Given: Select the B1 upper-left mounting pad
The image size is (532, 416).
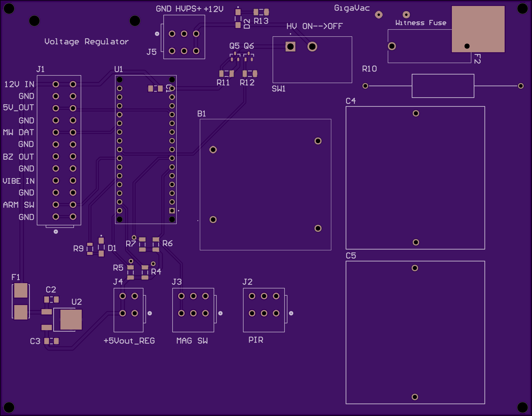Looking at the screenshot, I should [213, 150].
